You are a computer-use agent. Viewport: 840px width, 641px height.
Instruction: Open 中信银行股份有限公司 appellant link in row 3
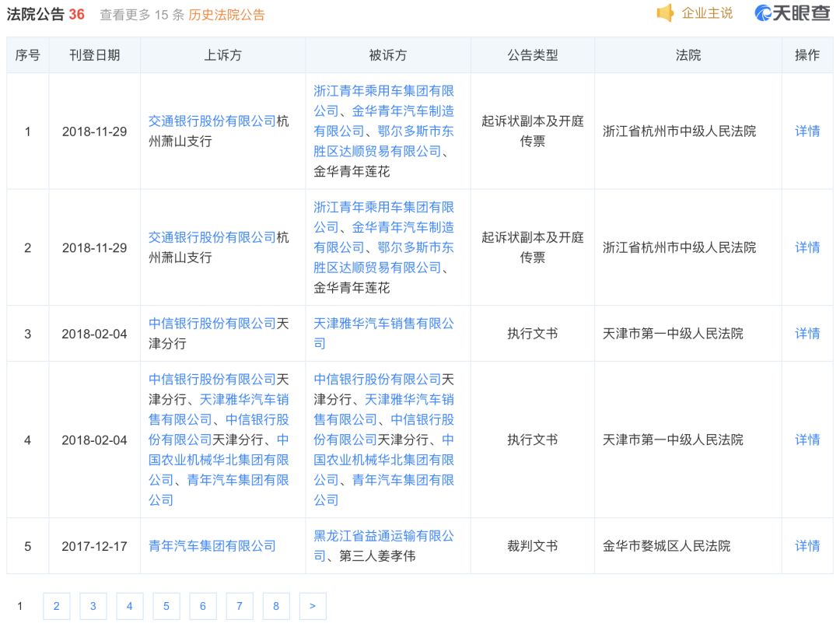(x=212, y=324)
